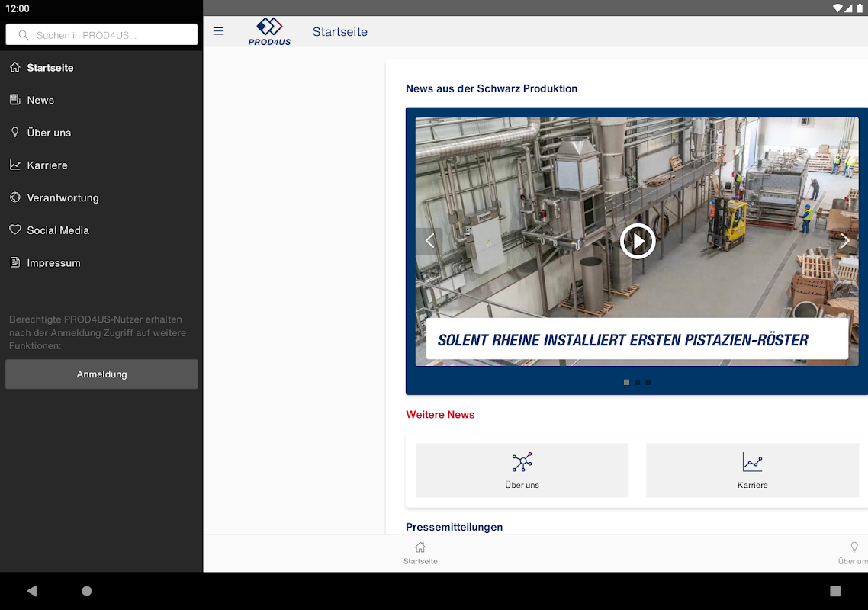Play the pistachio roaster video
The image size is (868, 610).
coord(637,241)
